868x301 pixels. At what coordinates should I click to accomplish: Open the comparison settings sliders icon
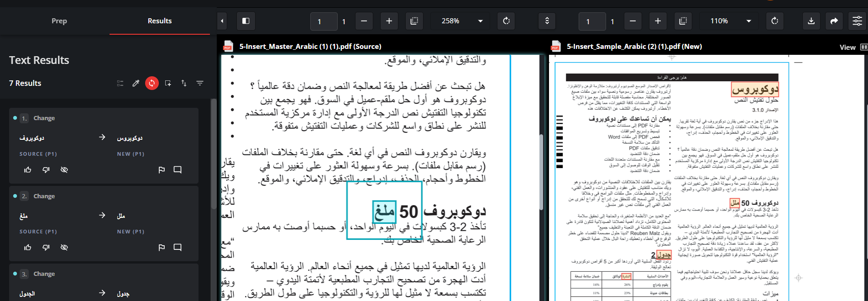coord(857,21)
